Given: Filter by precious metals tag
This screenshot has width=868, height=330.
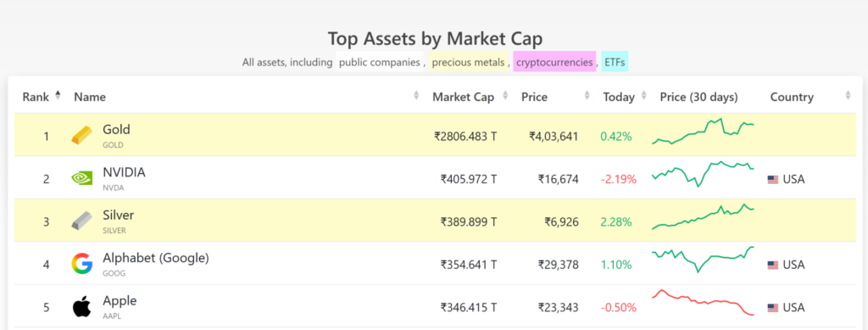Looking at the screenshot, I should pos(468,62).
